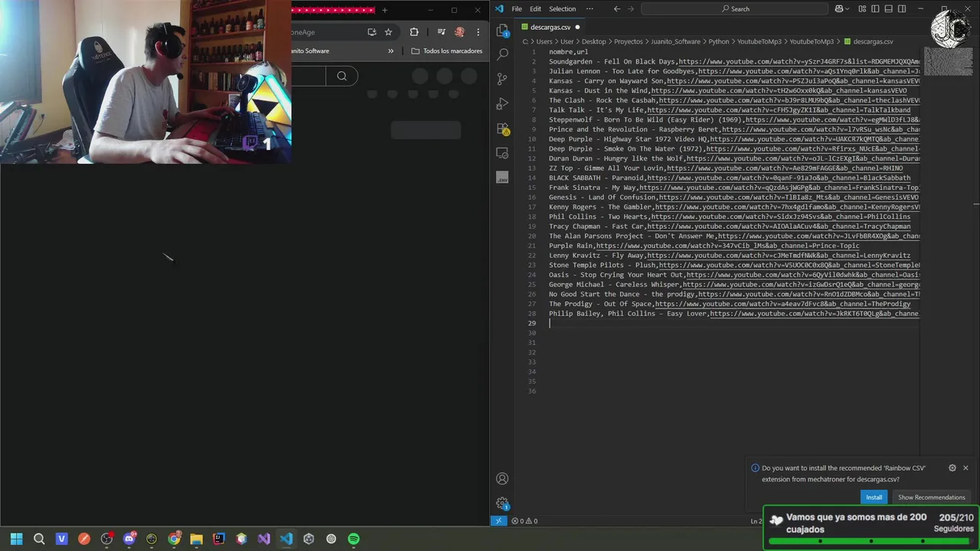Close the unsaved descargas.csv tab via its dot
980x551 pixels.
(577, 28)
